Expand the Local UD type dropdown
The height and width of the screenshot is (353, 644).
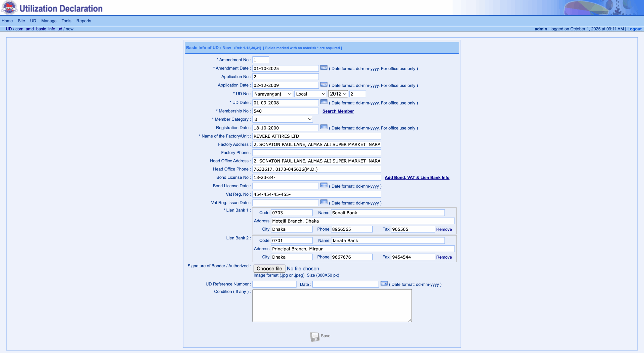point(310,94)
